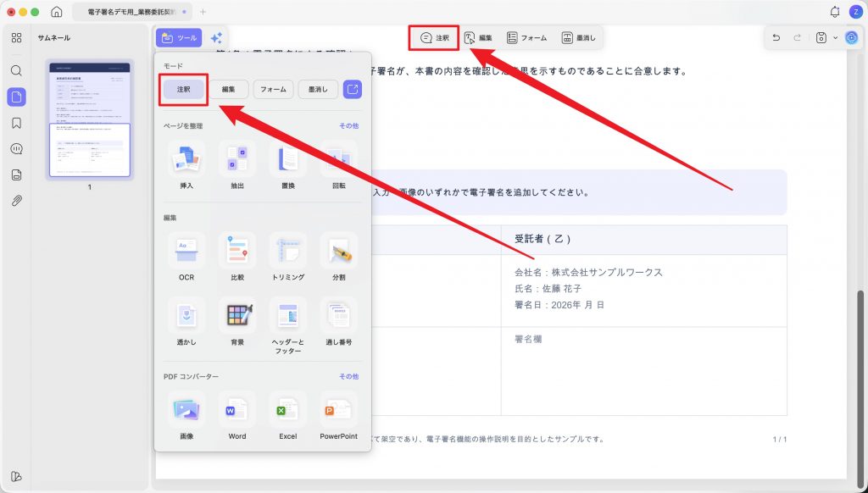Click the サムネール panel title
The image size is (868, 493).
coord(53,37)
